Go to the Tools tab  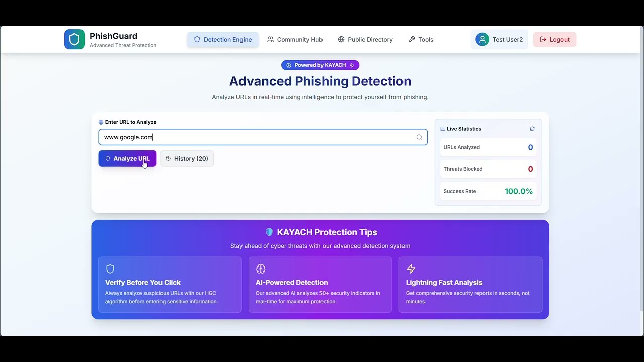[421, 39]
